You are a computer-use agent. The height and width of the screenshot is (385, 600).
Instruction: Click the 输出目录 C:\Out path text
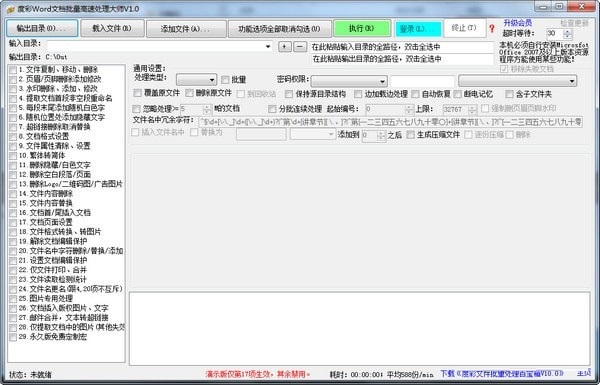(x=38, y=57)
